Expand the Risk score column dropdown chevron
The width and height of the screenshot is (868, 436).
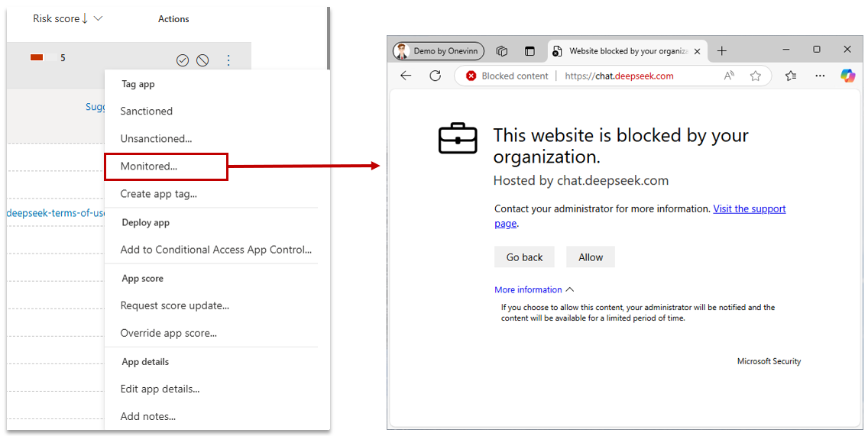pyautogui.click(x=98, y=18)
